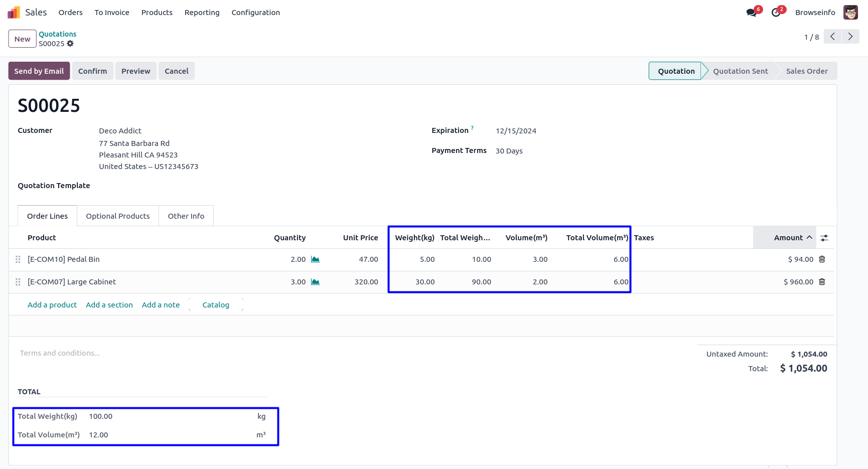Open forecast chart icon for Large Cabinet

point(315,282)
